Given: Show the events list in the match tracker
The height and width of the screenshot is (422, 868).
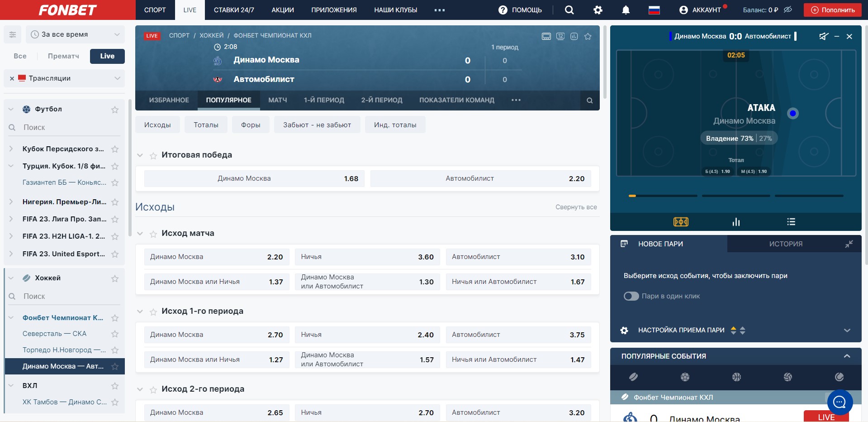Looking at the screenshot, I should coord(791,222).
